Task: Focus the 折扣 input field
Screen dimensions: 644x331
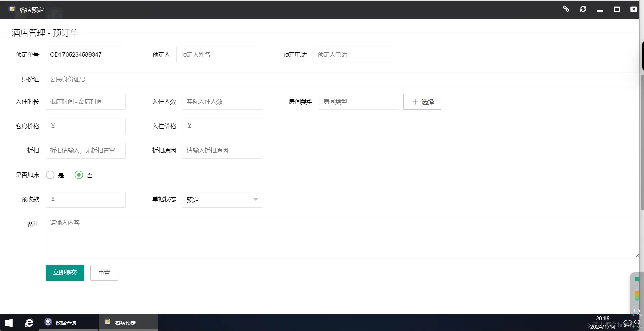Action: 85,151
